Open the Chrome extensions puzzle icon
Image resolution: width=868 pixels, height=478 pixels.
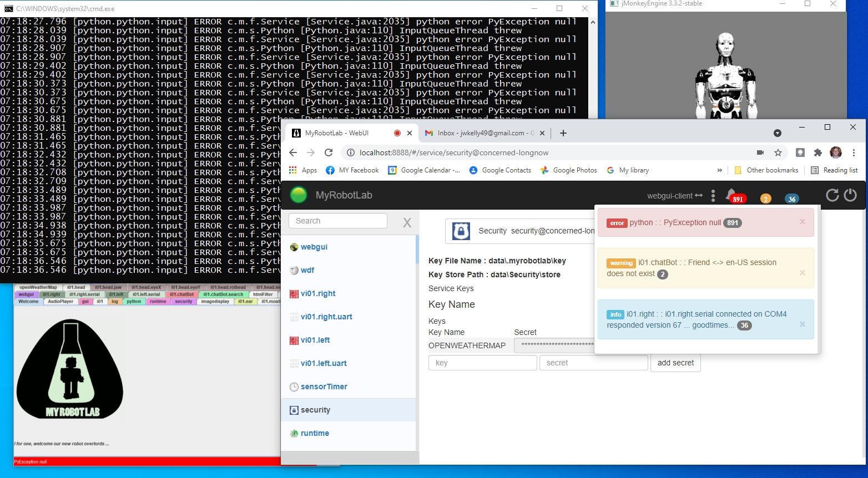coord(817,152)
